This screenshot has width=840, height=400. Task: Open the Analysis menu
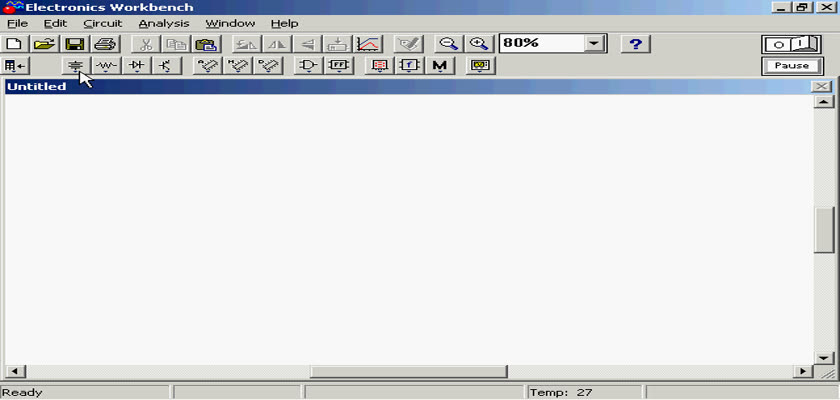pyautogui.click(x=163, y=23)
